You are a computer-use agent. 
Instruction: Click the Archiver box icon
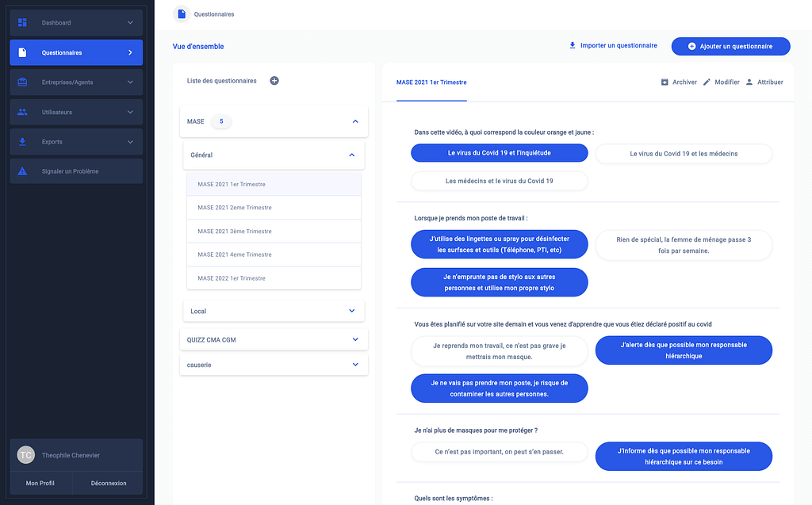[665, 82]
